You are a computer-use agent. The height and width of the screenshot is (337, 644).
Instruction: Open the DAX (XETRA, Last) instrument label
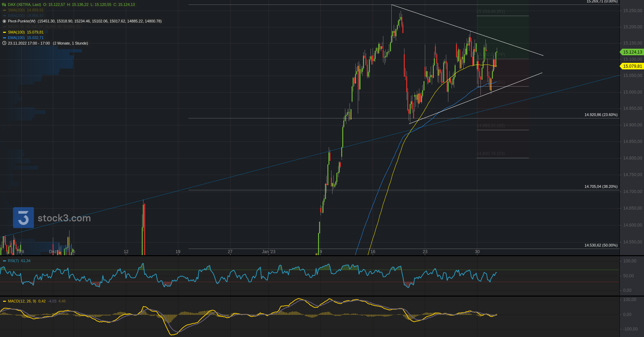24,4
